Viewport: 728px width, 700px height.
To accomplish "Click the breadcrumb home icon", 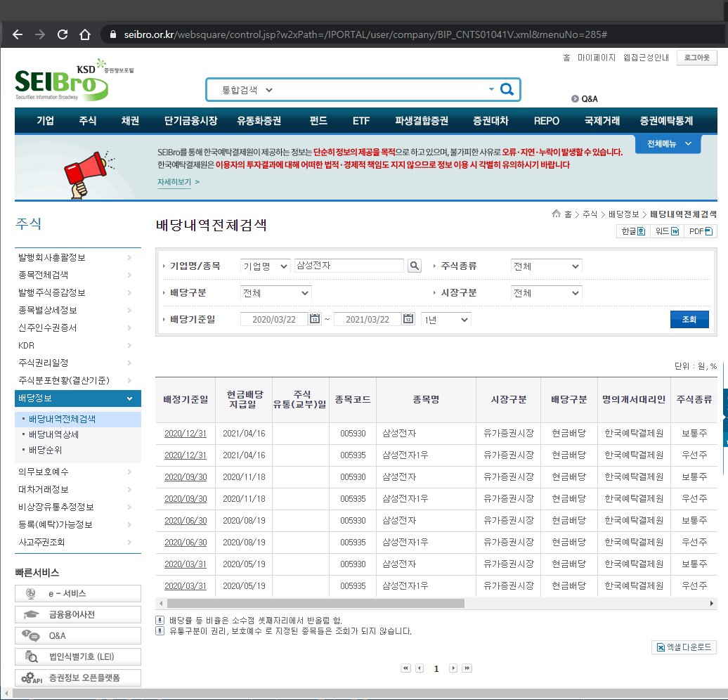I will (x=557, y=214).
